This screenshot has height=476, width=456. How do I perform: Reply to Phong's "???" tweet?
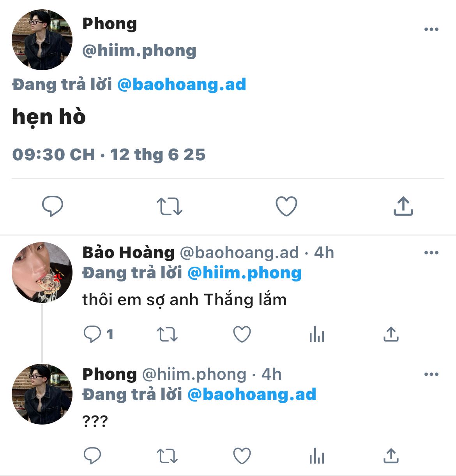(92, 456)
